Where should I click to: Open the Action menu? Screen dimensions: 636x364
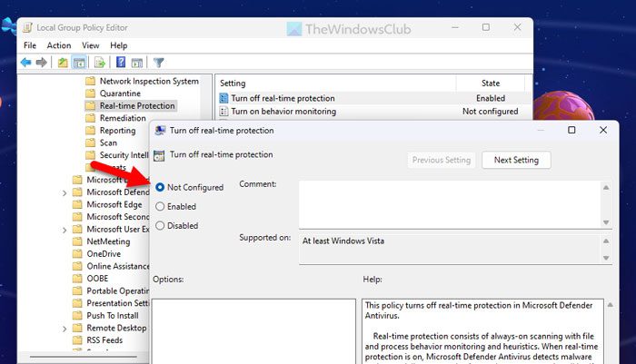pos(59,45)
